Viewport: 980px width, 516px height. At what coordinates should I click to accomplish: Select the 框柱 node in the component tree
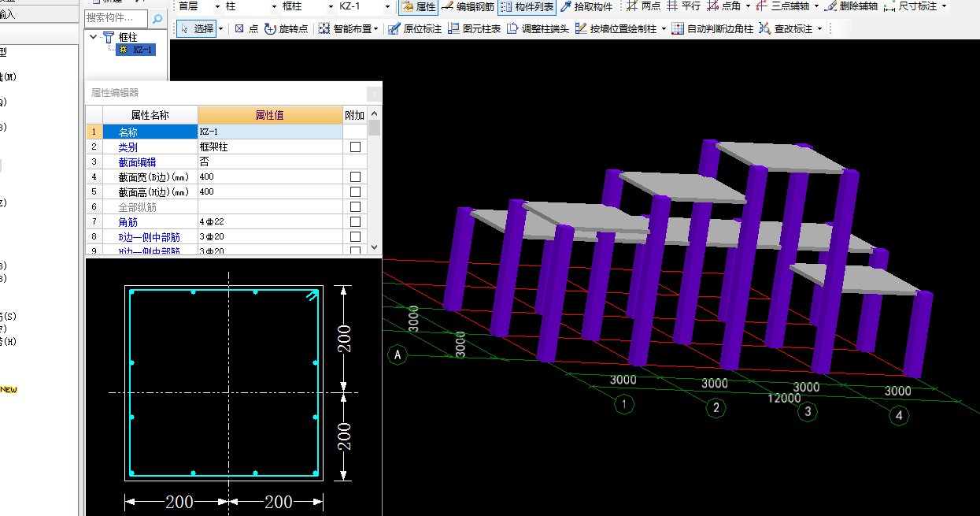128,36
